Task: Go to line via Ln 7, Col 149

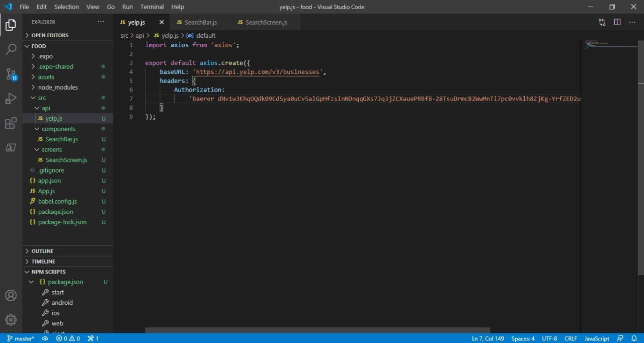Action: pyautogui.click(x=488, y=338)
